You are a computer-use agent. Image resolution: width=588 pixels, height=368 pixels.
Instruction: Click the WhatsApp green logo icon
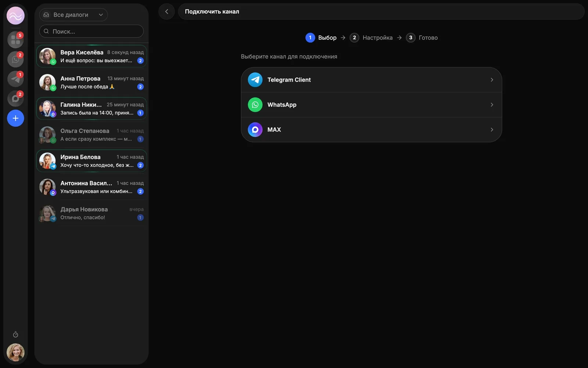255,105
